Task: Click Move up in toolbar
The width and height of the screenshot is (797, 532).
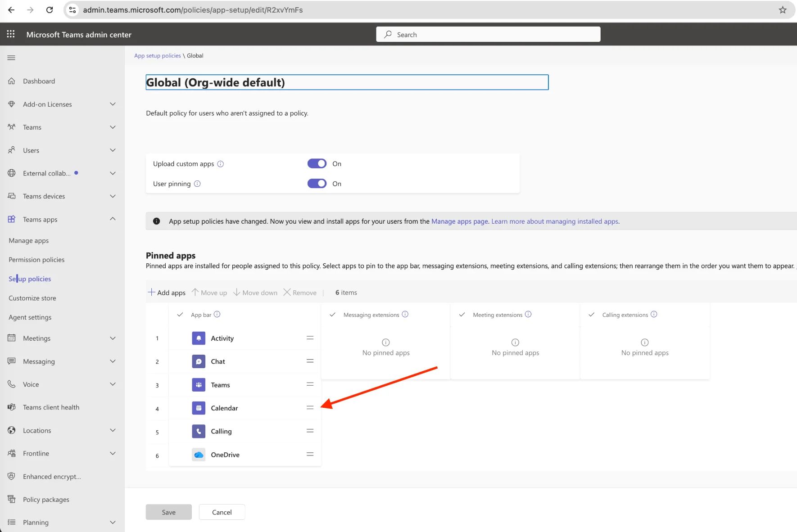Action: pyautogui.click(x=209, y=293)
